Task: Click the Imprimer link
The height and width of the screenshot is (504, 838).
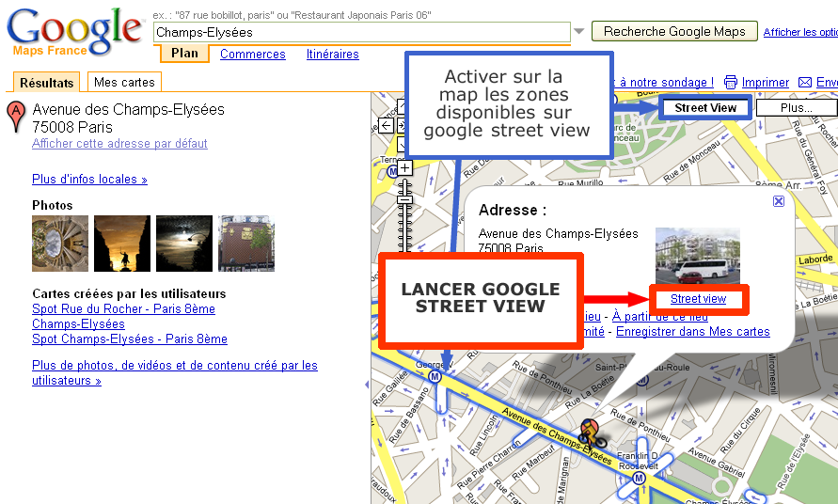Action: pos(766,83)
